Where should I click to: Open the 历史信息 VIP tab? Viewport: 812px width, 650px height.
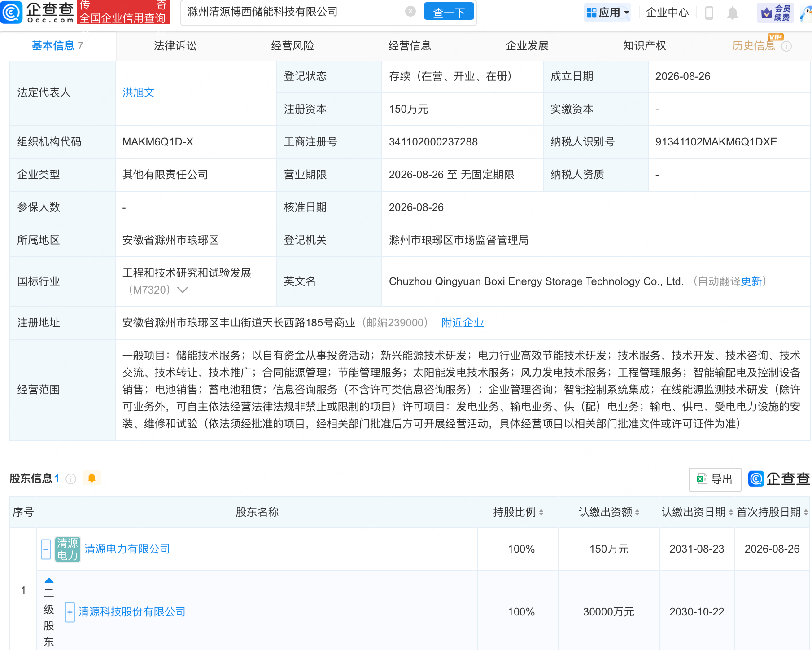coord(754,46)
